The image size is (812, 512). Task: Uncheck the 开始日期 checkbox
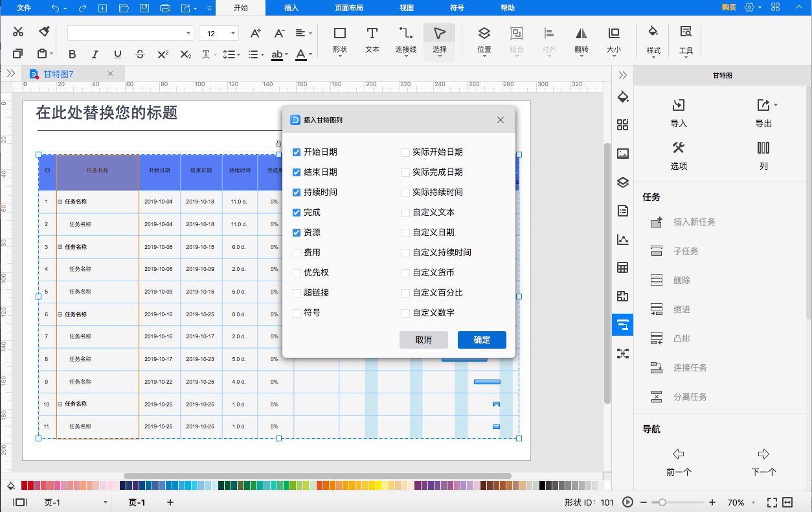(297, 152)
